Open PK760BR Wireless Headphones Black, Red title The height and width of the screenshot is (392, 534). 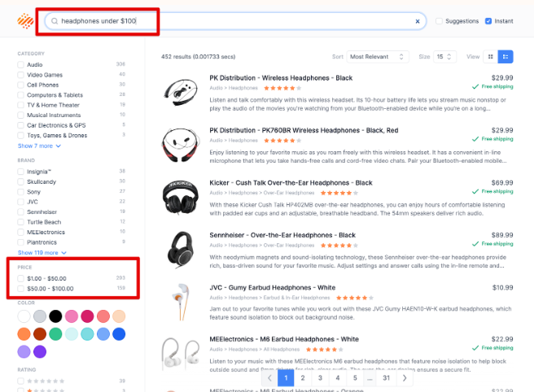click(x=304, y=130)
